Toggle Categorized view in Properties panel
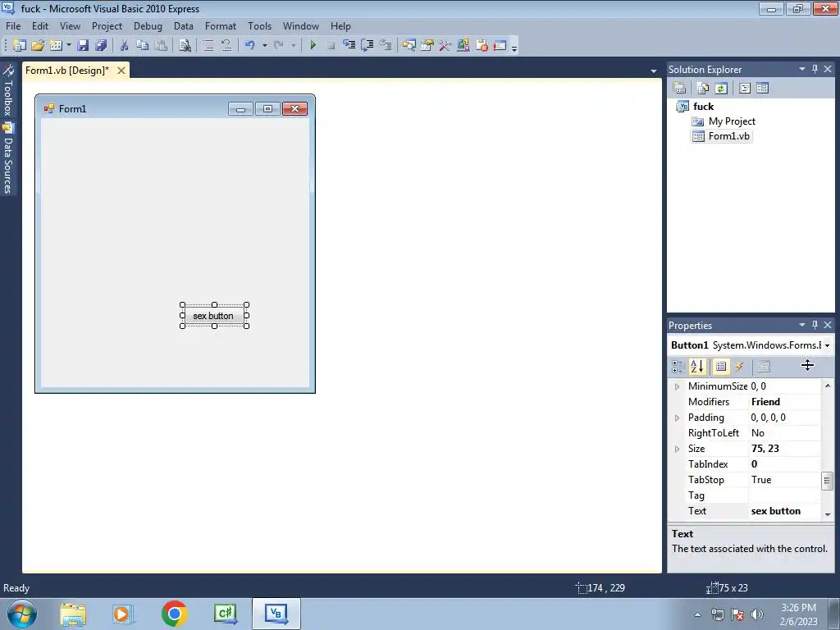Viewport: 840px width, 630px height. 678,367
